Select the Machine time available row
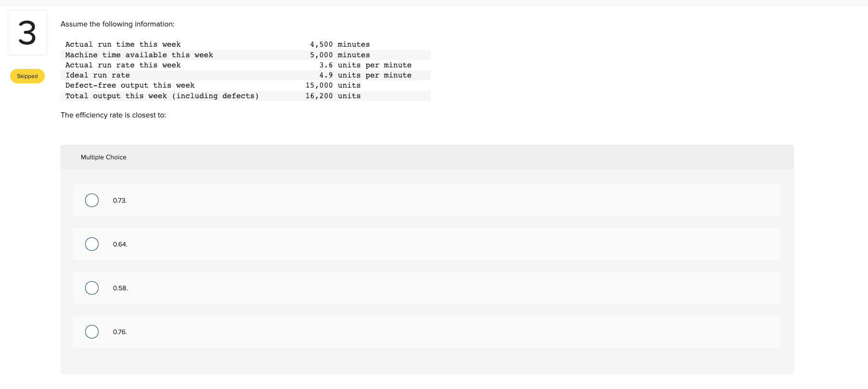 pos(216,54)
